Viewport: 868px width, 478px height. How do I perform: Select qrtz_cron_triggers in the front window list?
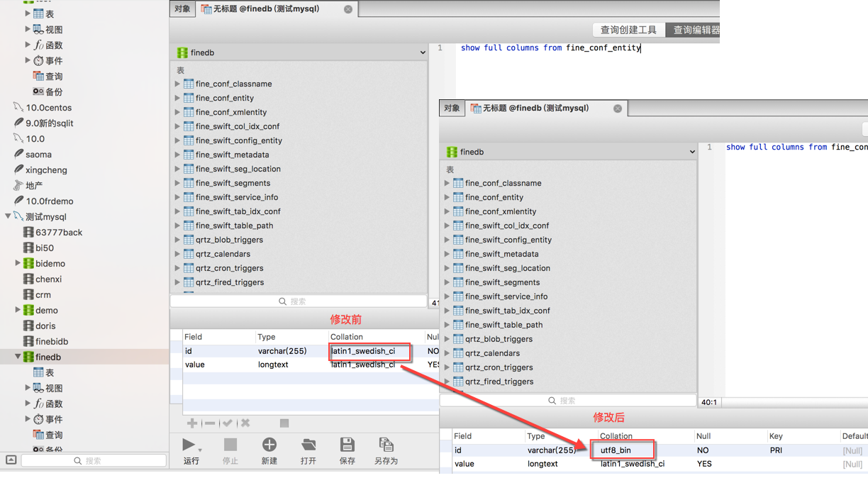pyautogui.click(x=499, y=367)
